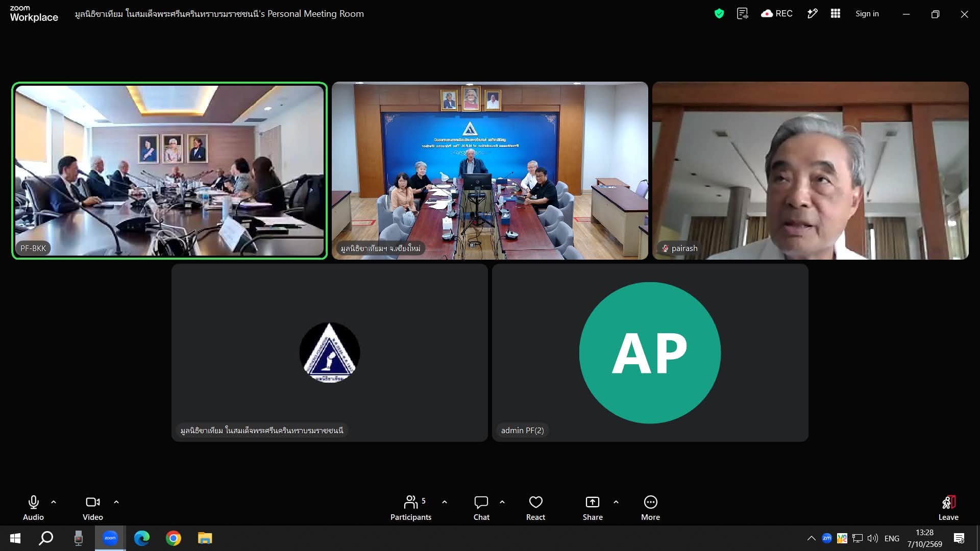Viewport: 980px width, 551px height.
Task: Open the Windows Start menu
Action: pyautogui.click(x=15, y=538)
